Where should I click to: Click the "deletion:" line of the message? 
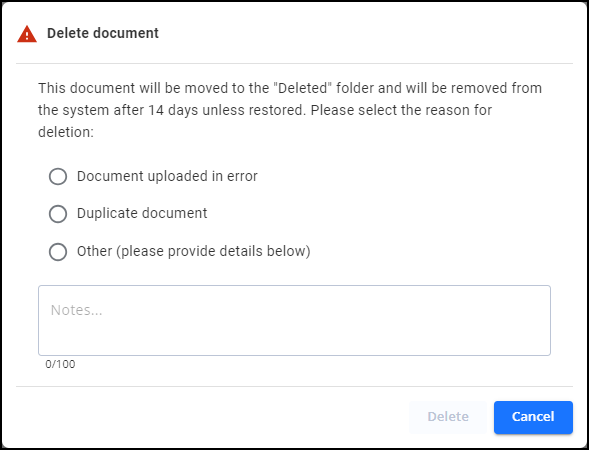pyautogui.click(x=66, y=132)
